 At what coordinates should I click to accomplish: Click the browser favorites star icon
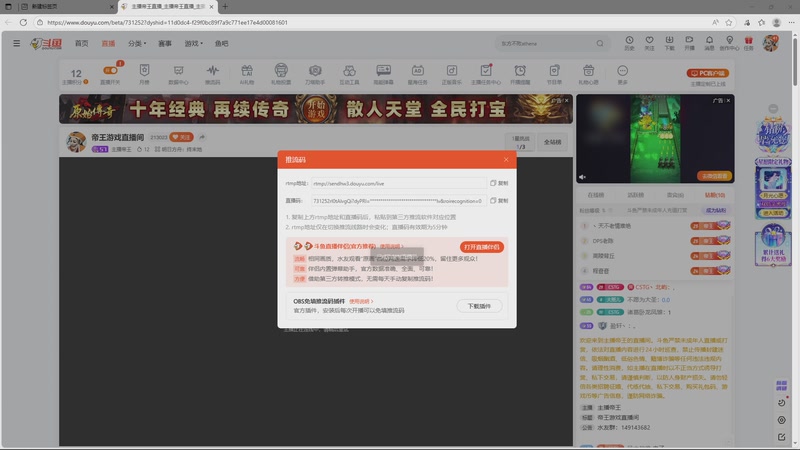pos(729,22)
